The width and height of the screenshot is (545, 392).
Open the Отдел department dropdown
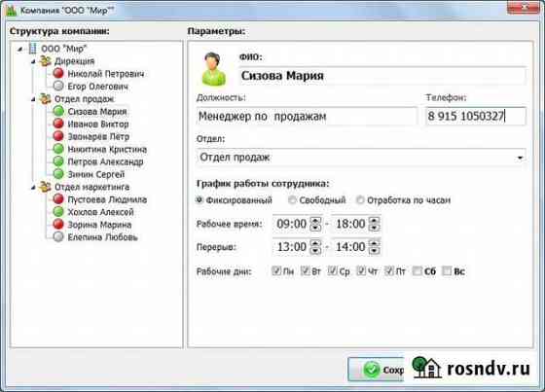click(520, 158)
